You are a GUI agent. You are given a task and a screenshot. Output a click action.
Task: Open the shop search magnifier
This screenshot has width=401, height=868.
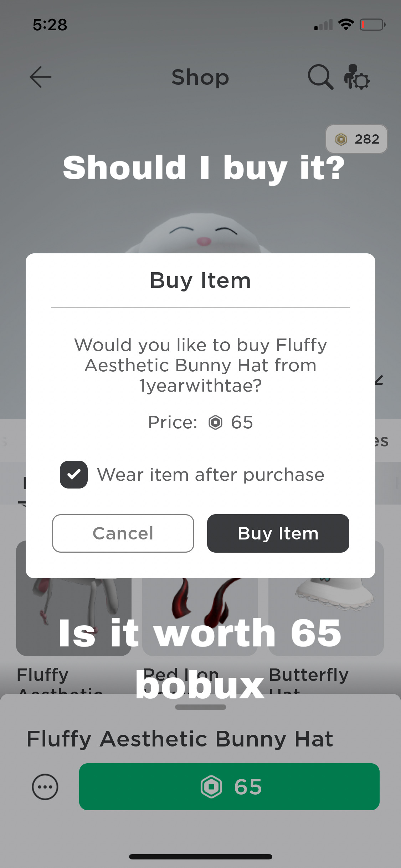point(320,77)
